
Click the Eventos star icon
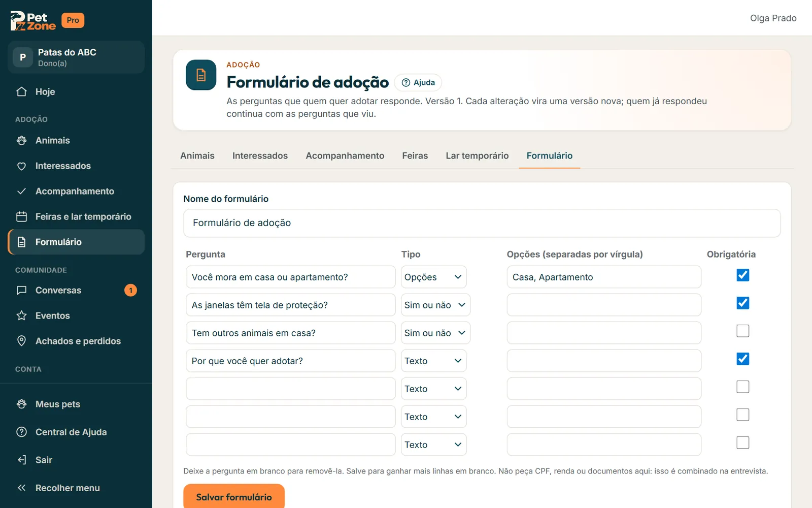(x=21, y=316)
